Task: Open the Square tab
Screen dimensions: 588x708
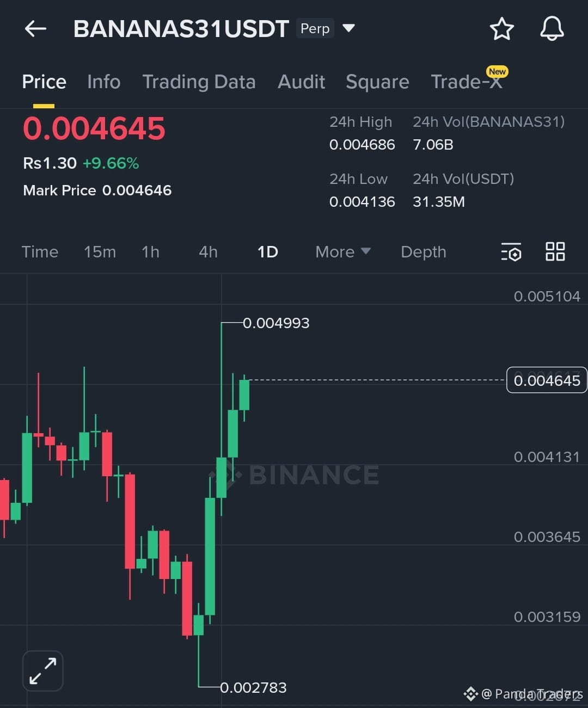Action: coord(377,82)
